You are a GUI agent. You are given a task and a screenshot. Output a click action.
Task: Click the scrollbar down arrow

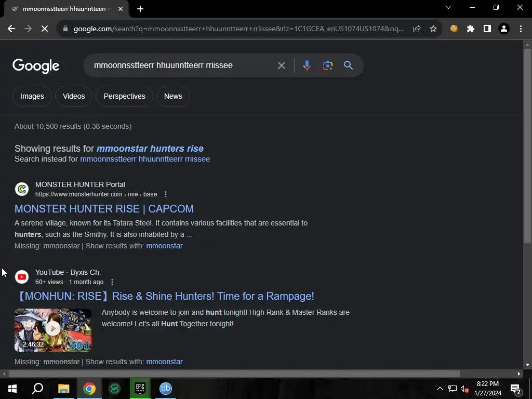(527, 365)
